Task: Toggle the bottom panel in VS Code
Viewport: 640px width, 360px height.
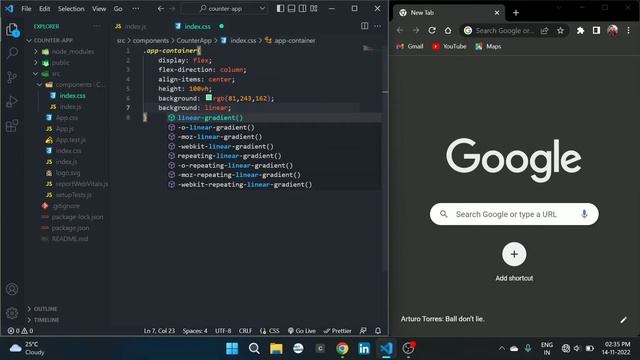Action: [291, 9]
